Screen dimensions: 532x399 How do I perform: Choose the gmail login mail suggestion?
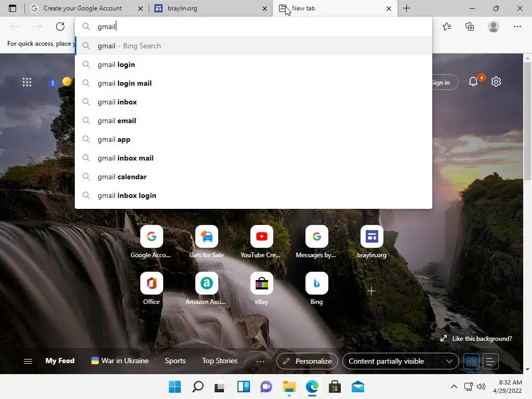[254, 83]
